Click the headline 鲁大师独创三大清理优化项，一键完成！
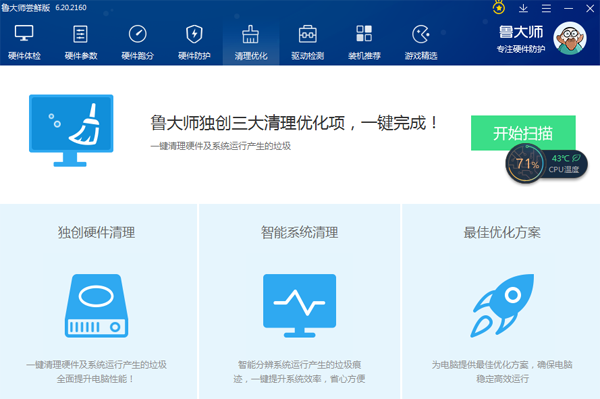This screenshot has height=399, width=600. (294, 123)
